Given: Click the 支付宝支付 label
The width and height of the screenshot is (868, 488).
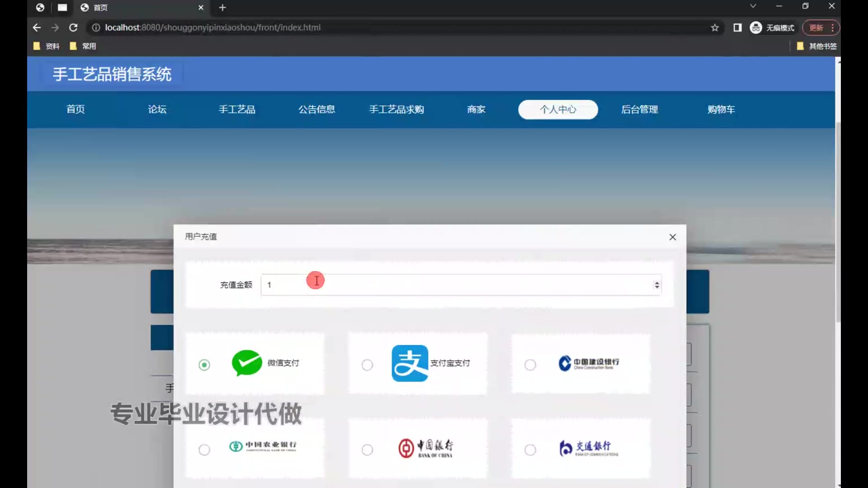Looking at the screenshot, I should pos(450,363).
